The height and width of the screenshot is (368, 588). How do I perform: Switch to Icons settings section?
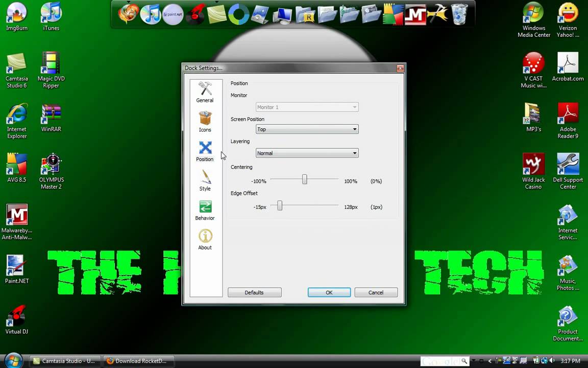(x=205, y=121)
